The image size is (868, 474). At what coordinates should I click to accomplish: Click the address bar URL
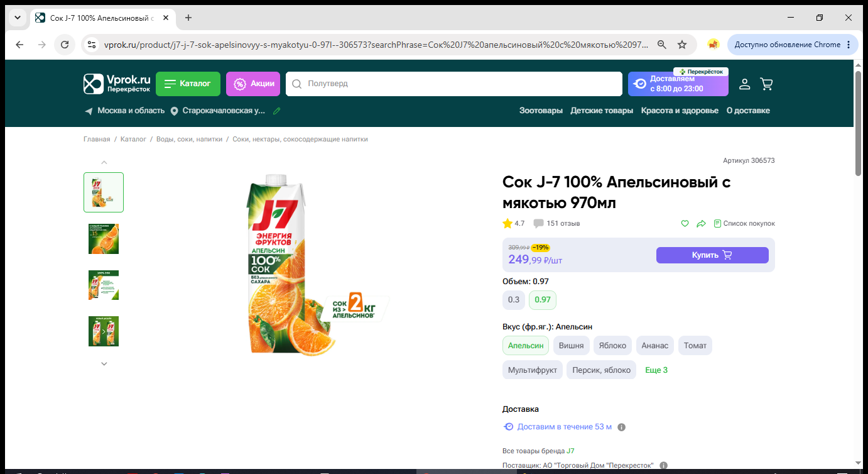pyautogui.click(x=376, y=45)
